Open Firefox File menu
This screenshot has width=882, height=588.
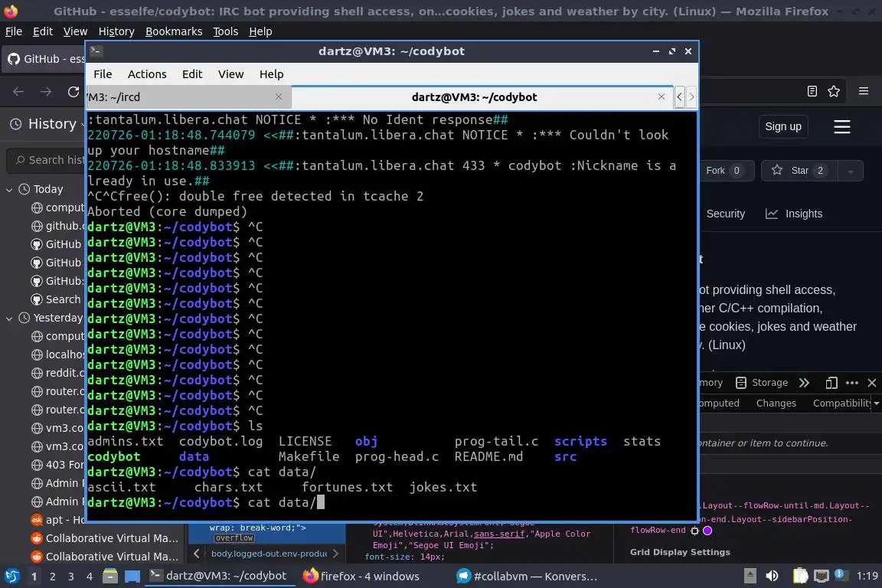click(x=14, y=31)
